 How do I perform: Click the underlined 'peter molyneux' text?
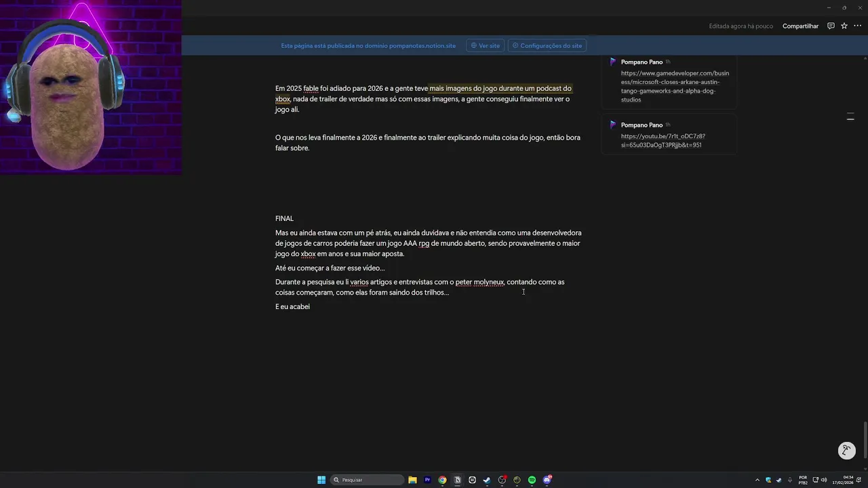click(479, 282)
